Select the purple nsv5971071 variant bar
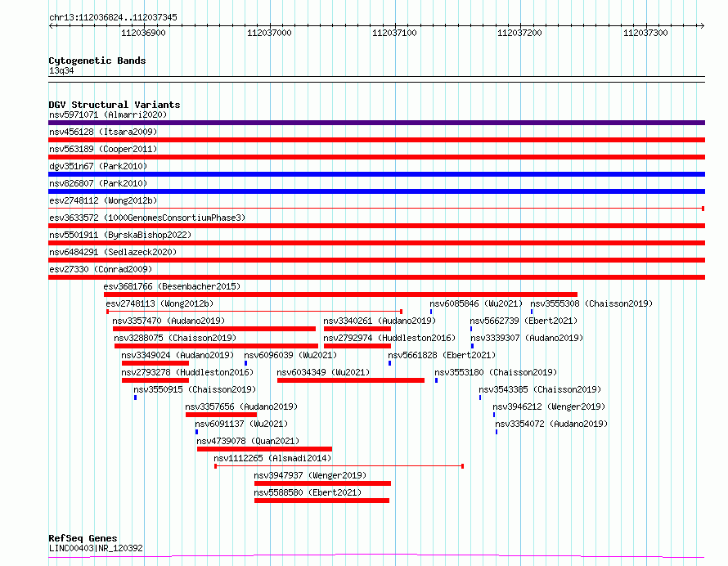 (x=376, y=123)
